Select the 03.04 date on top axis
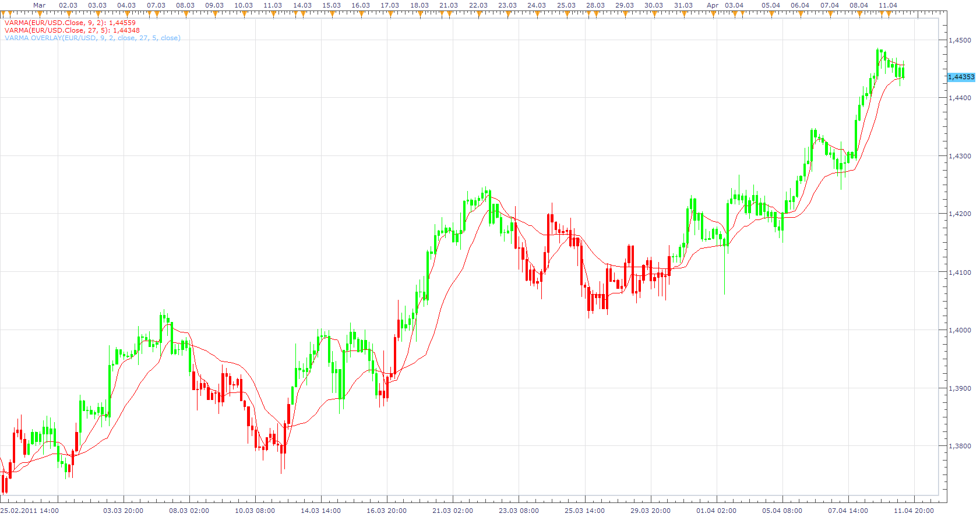980x517 pixels. 734,5
